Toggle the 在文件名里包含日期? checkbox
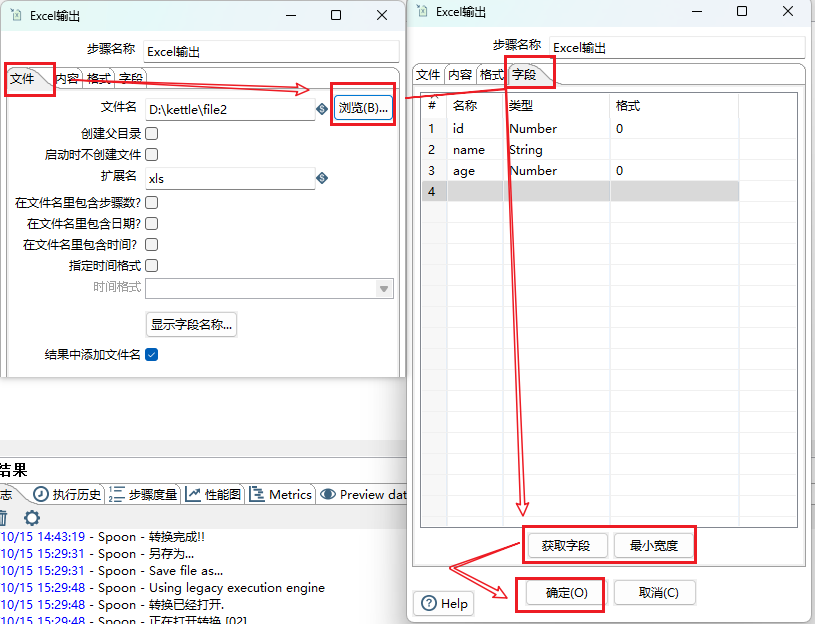The width and height of the screenshot is (815, 624). click(152, 223)
